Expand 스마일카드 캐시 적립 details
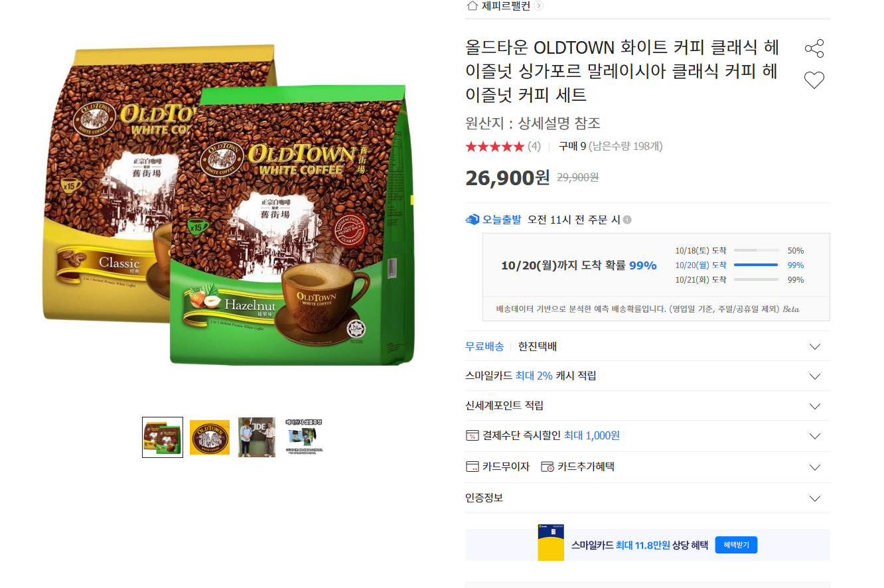This screenshot has height=588, width=884. coord(815,376)
